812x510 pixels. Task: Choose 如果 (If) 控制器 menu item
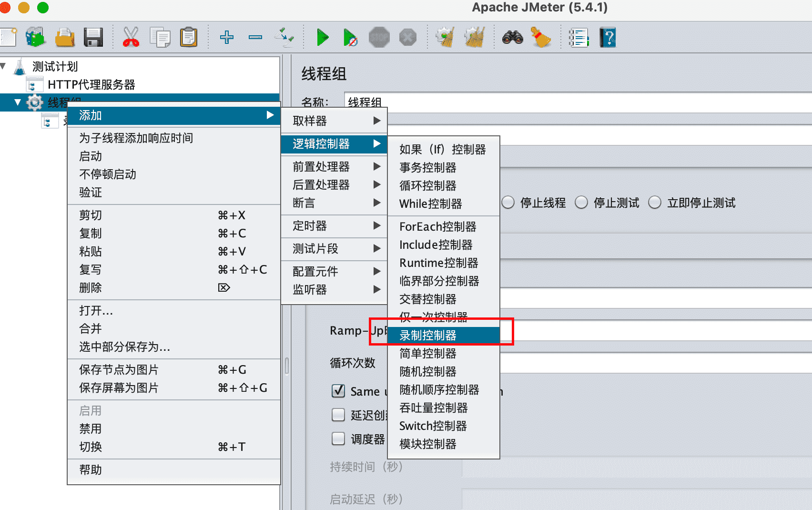[x=444, y=149]
